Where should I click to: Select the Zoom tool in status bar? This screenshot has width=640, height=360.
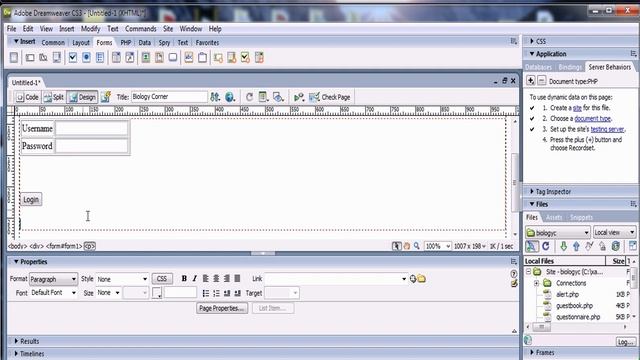point(416,246)
